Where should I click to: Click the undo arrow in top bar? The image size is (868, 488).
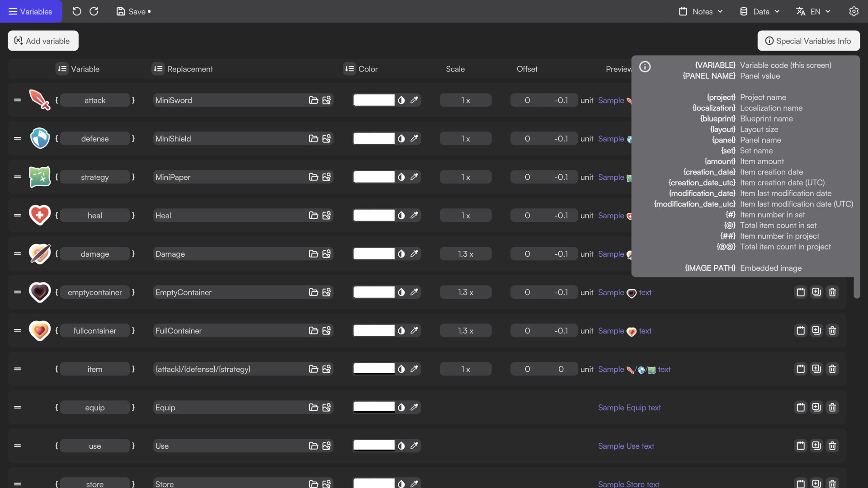tap(77, 11)
